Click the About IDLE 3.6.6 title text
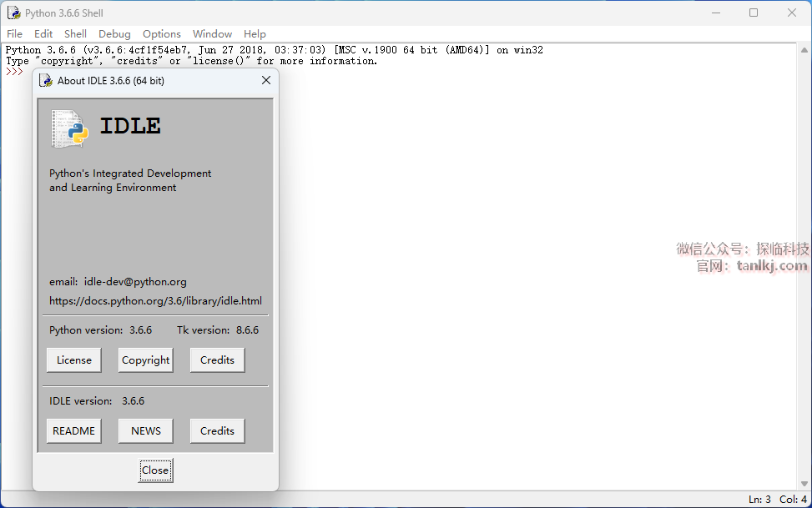Viewport: 812px width, 508px height. (111, 81)
